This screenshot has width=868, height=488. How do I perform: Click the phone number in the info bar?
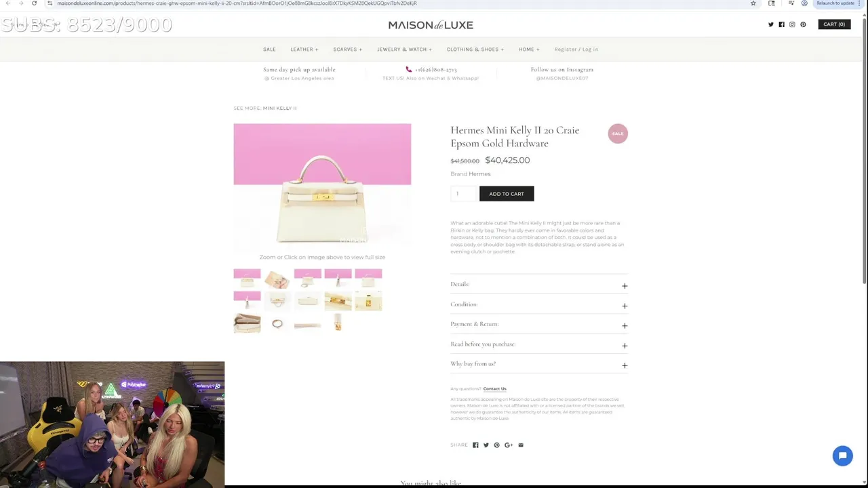pos(436,70)
